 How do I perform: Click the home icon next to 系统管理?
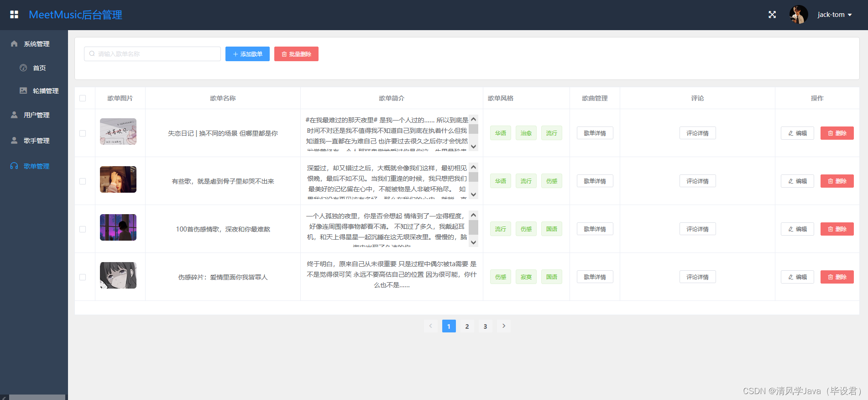point(14,43)
